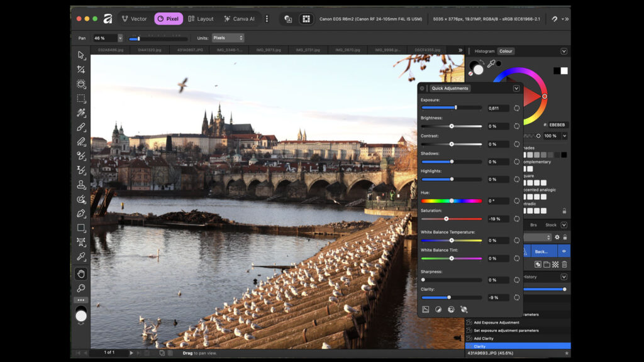The height and width of the screenshot is (362, 644).
Task: Select the Zoom tool
Action: tap(80, 288)
